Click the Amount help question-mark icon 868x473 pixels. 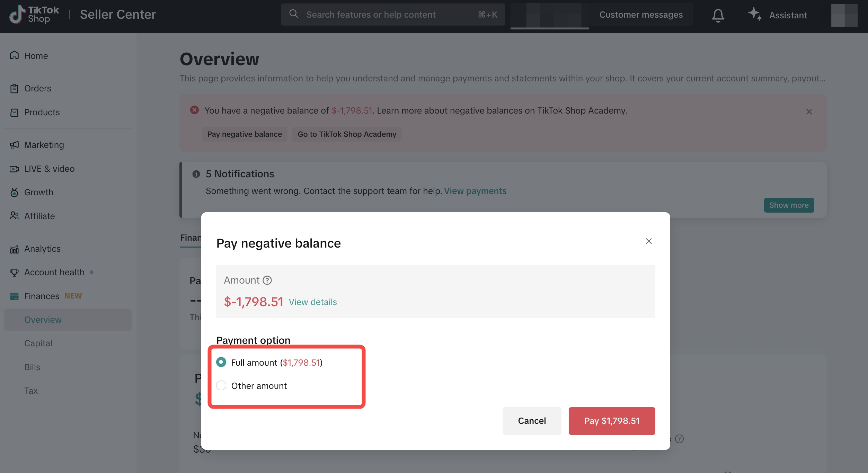coord(267,280)
